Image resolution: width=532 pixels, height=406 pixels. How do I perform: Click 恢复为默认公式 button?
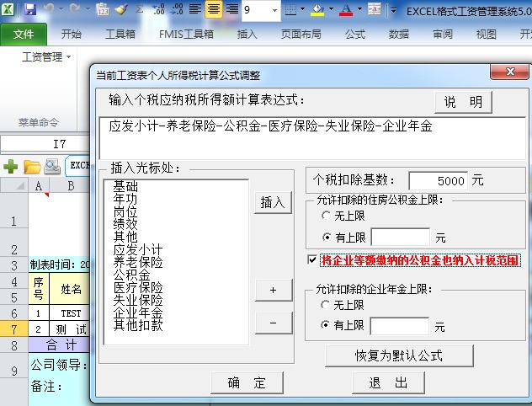(x=399, y=355)
